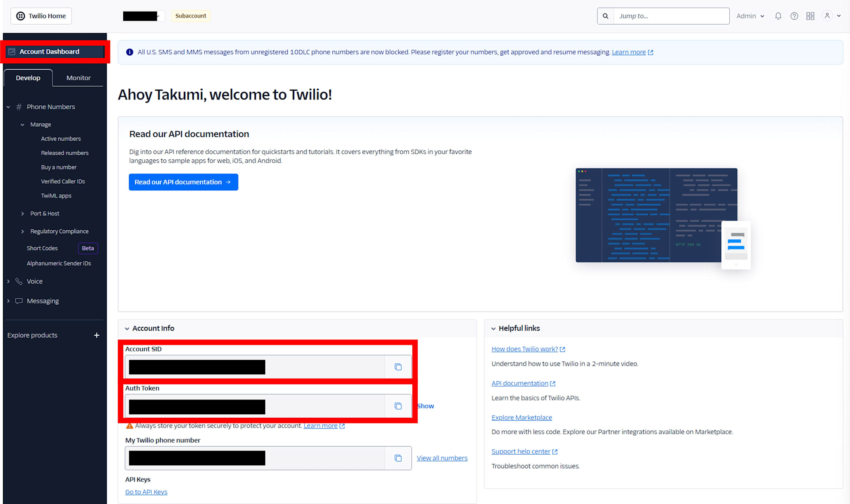
Task: Click the Account Dashboard chart icon
Action: [12, 51]
